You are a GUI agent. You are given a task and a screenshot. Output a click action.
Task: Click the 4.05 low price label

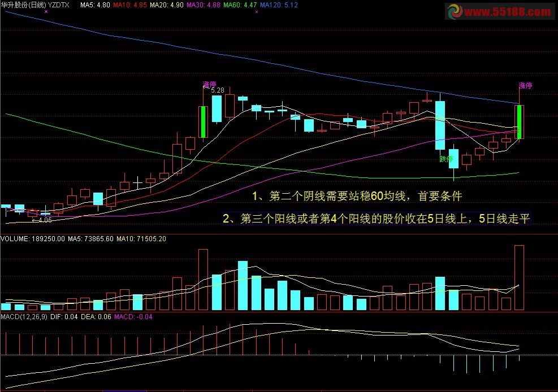click(45, 220)
